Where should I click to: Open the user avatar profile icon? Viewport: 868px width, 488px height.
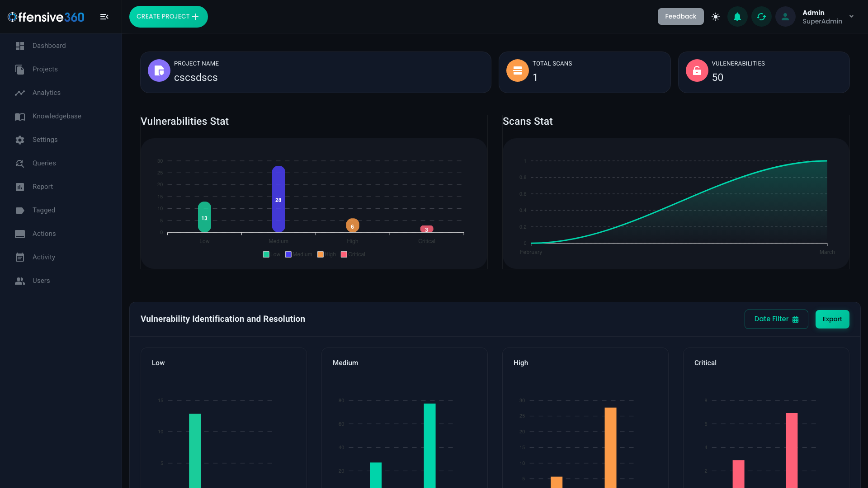[x=785, y=16]
